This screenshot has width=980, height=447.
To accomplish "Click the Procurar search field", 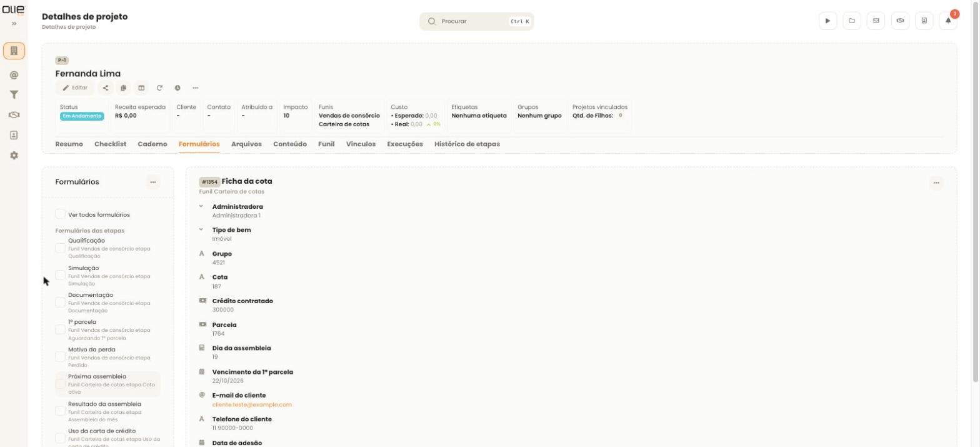I will point(477,21).
